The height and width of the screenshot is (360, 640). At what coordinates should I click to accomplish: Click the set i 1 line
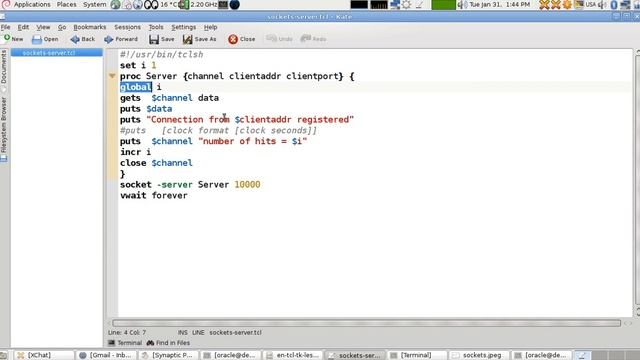[138, 65]
